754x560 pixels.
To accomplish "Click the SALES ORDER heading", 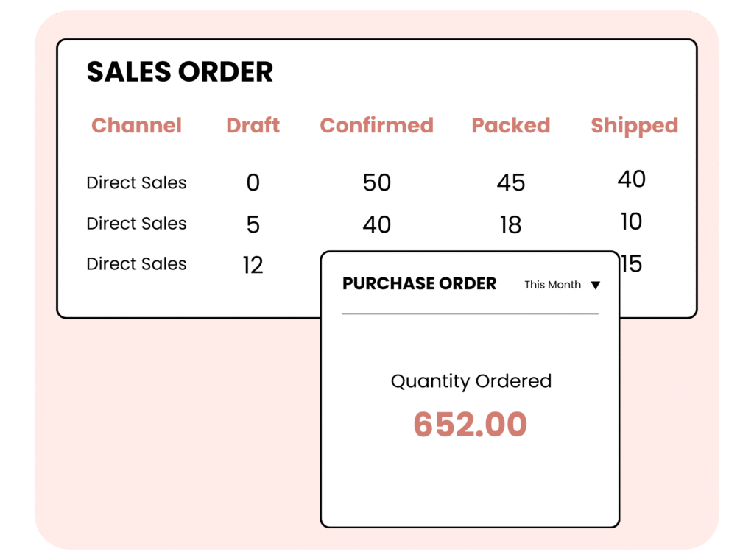I will (x=180, y=72).
